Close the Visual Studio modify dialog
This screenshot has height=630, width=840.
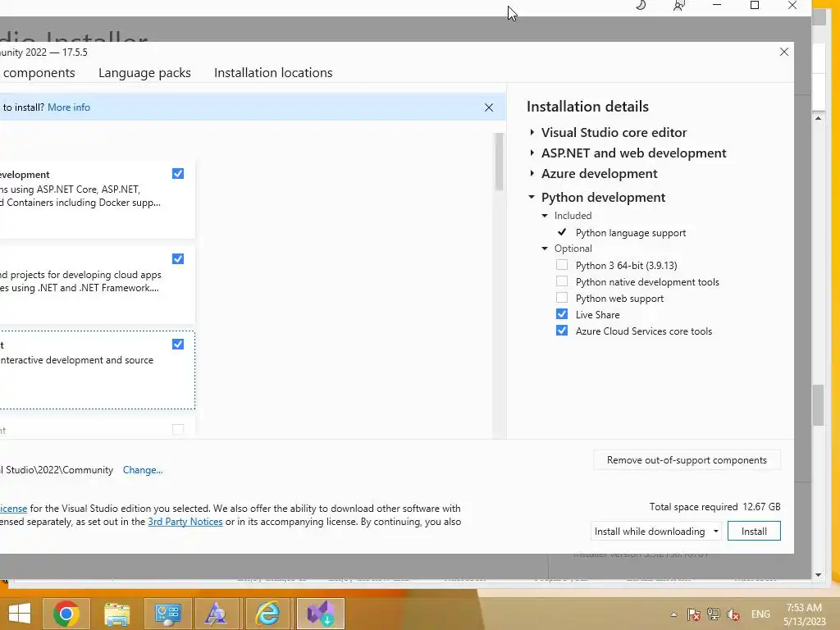pyautogui.click(x=783, y=52)
